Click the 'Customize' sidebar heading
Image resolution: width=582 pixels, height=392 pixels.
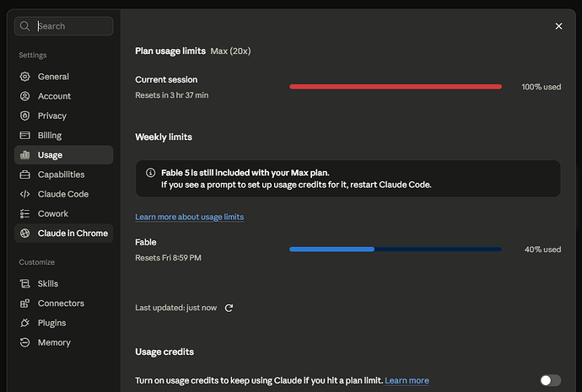point(37,262)
